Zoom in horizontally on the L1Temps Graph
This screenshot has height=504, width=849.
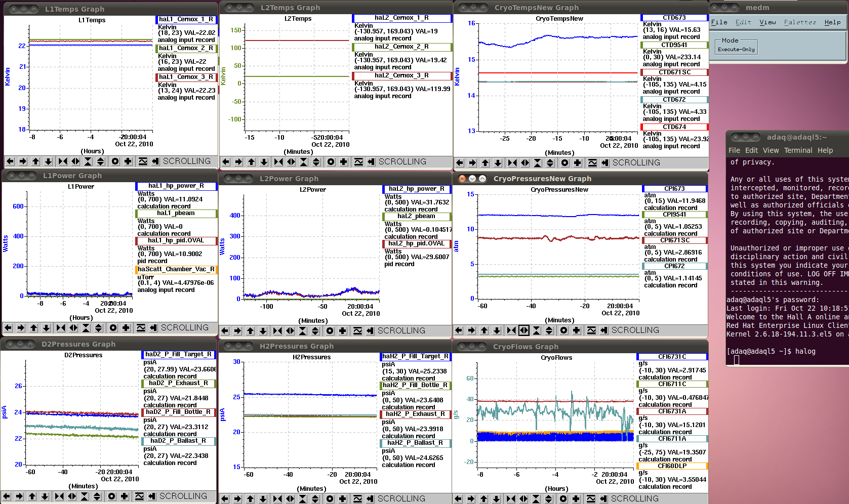point(63,161)
